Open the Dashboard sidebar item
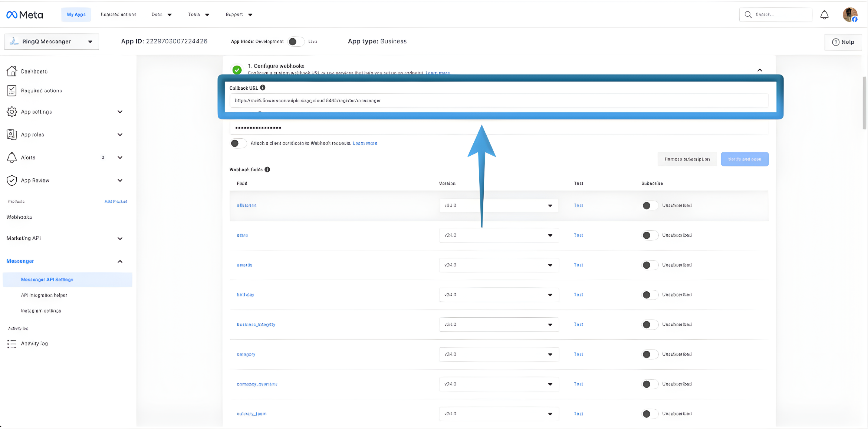This screenshot has height=430, width=868. (x=34, y=71)
